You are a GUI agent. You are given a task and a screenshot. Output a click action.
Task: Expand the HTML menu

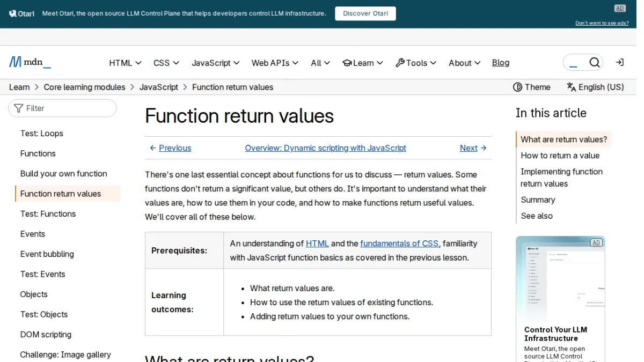(x=125, y=63)
